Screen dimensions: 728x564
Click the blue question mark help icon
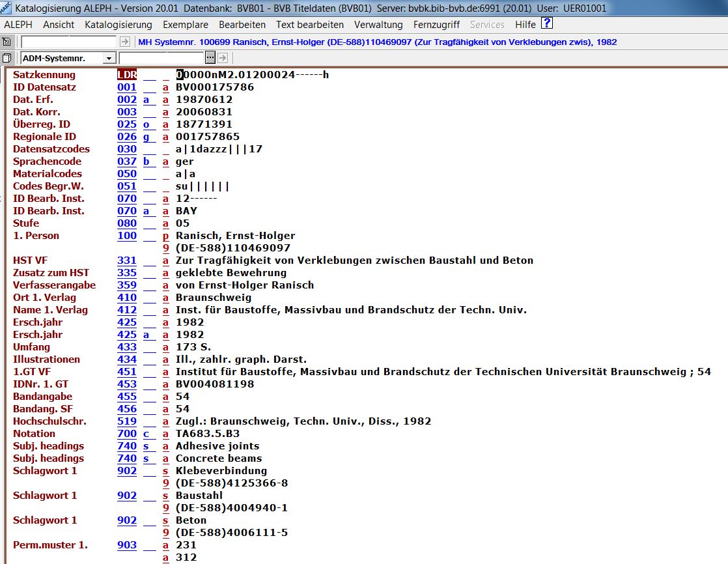click(x=547, y=24)
